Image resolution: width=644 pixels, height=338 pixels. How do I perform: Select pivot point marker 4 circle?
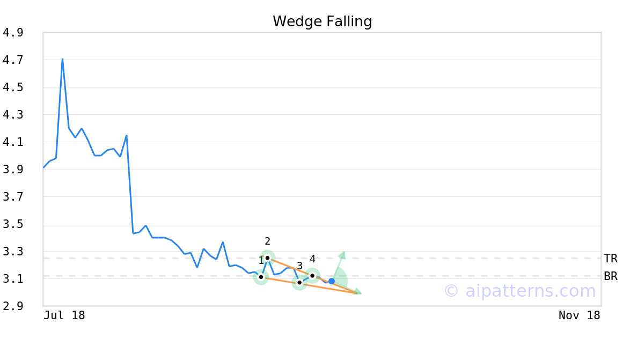coord(312,275)
